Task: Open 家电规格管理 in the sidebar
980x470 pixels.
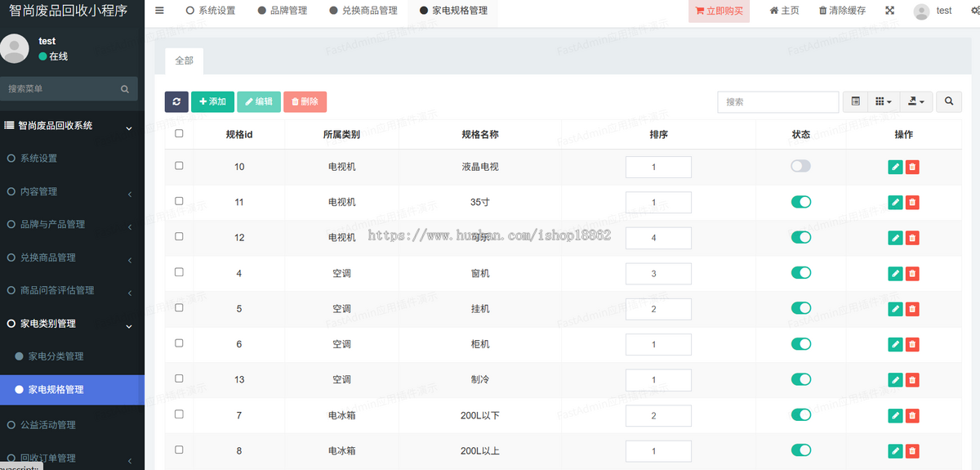Action: coord(72,390)
